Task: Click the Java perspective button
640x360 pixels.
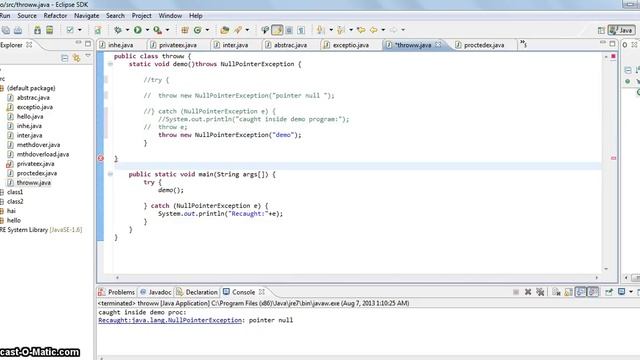Action: point(621,30)
